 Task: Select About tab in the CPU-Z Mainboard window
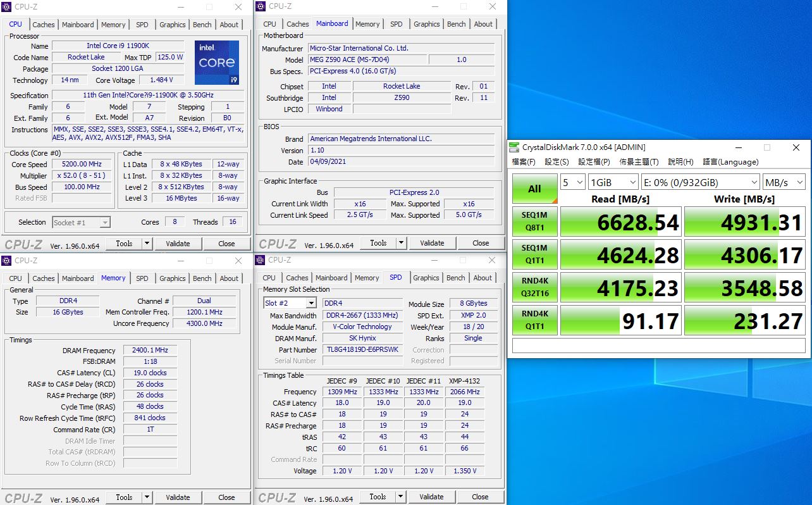point(483,24)
